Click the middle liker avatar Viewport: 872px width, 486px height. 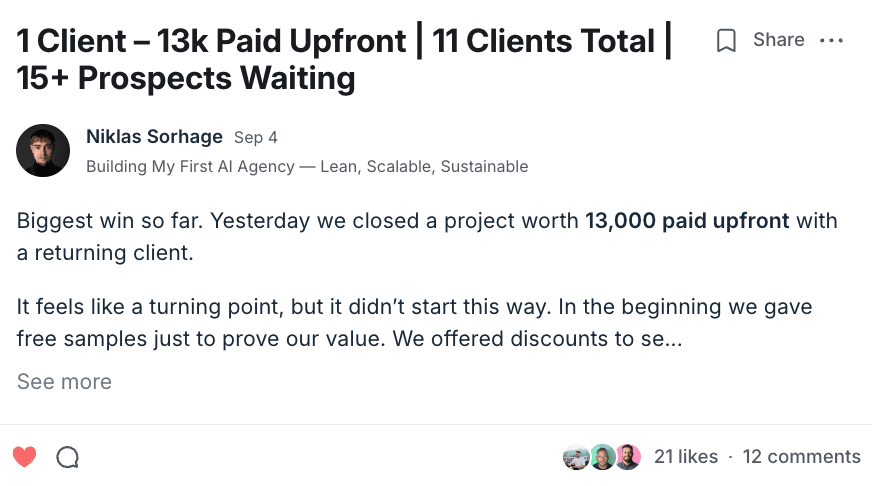(x=601, y=457)
